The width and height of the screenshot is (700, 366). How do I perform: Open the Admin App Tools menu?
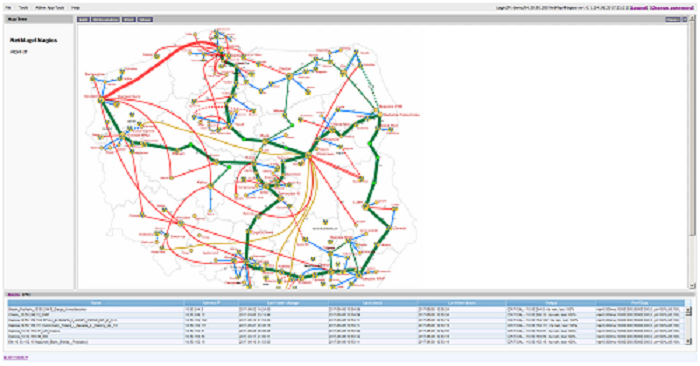(50, 8)
